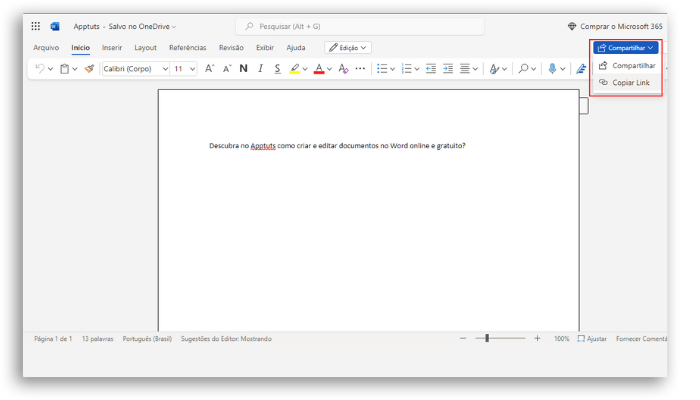
Task: Expand bullet list options arrow
Action: click(x=392, y=69)
